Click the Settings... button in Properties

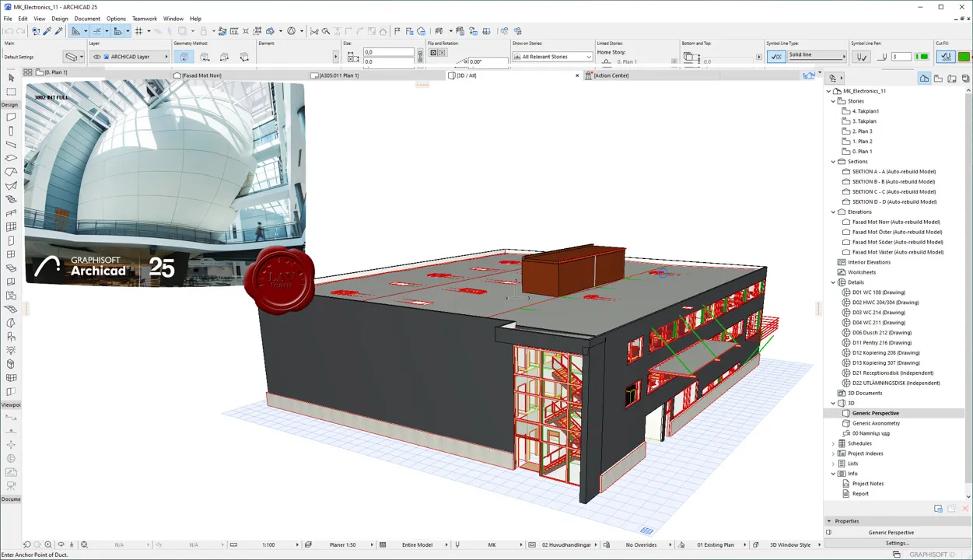click(x=897, y=543)
